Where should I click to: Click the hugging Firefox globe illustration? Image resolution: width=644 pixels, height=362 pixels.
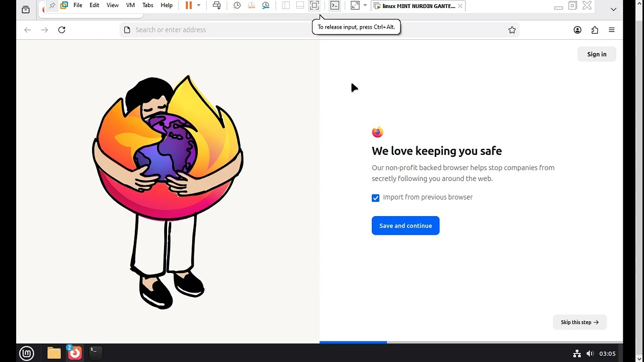click(x=168, y=192)
